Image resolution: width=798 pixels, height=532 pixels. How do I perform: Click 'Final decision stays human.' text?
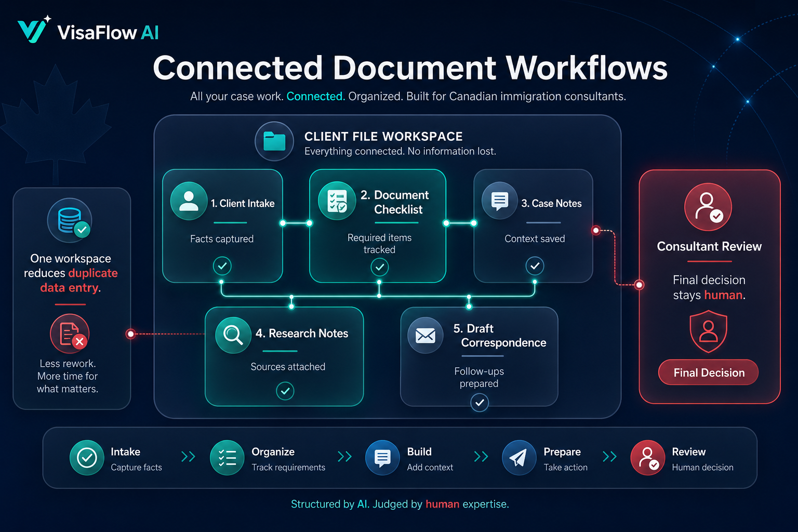tap(709, 287)
